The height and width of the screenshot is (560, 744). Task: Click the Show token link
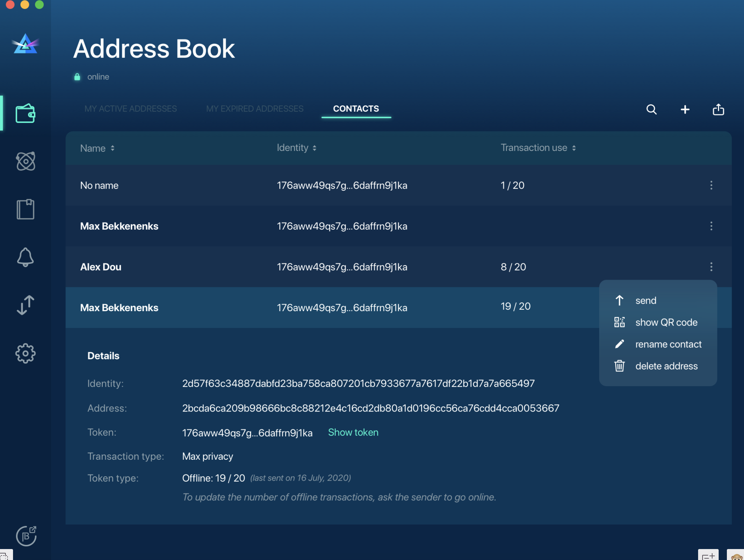tap(353, 432)
